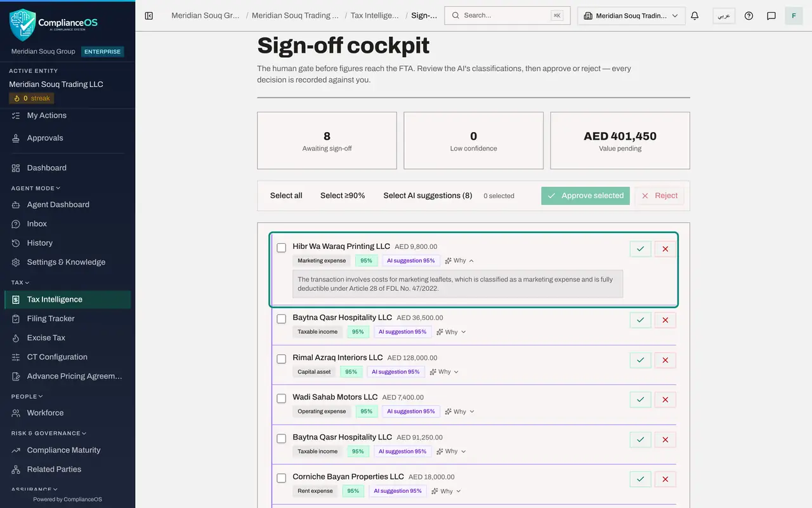Screen dimensions: 812x508
Task: Expand Why for Rimal Azraq Interiors
Action: [x=444, y=371]
